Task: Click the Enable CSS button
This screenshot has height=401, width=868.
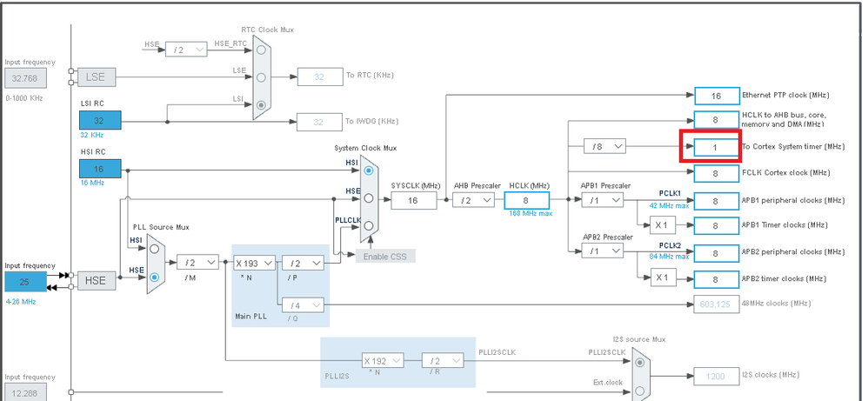Action: coord(385,256)
